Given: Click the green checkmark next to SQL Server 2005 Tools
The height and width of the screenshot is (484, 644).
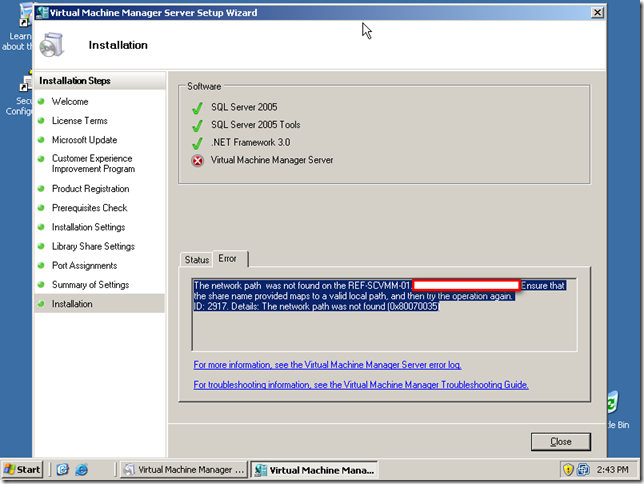Looking at the screenshot, I should 198,125.
